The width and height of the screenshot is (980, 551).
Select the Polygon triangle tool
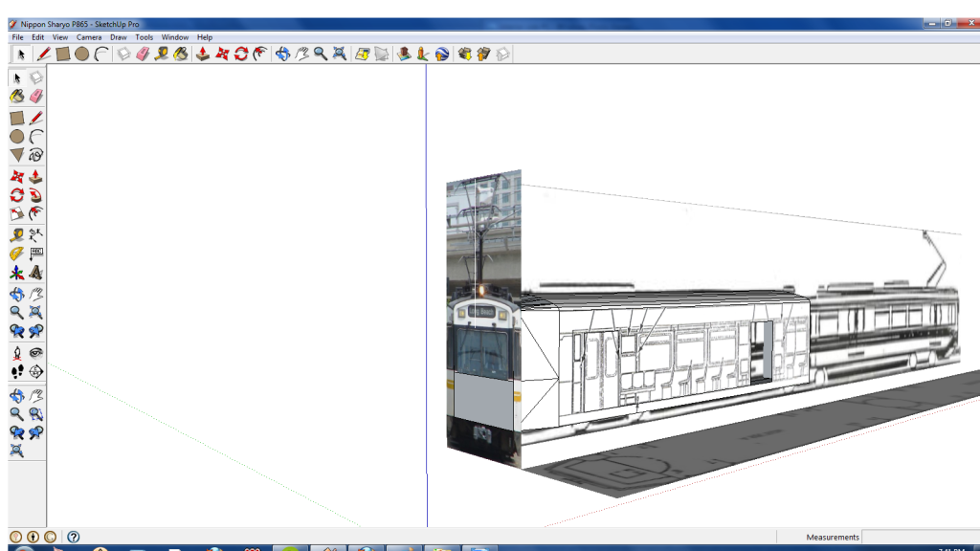[x=17, y=155]
